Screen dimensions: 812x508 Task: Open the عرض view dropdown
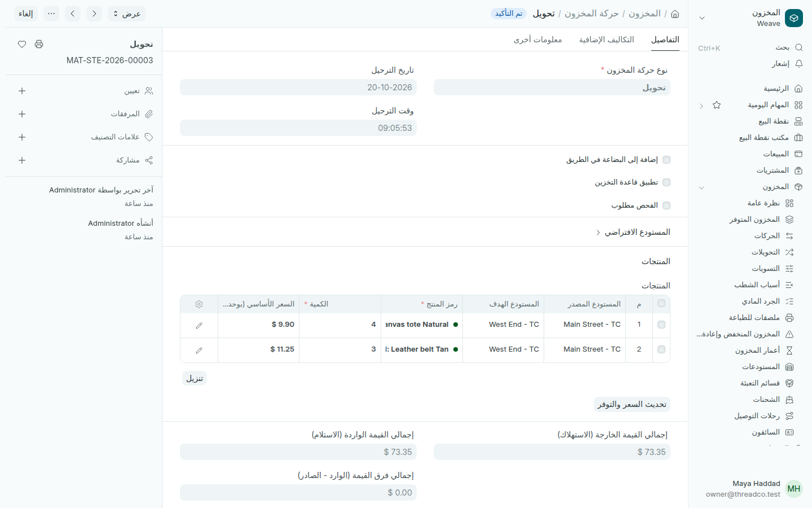[x=126, y=14]
